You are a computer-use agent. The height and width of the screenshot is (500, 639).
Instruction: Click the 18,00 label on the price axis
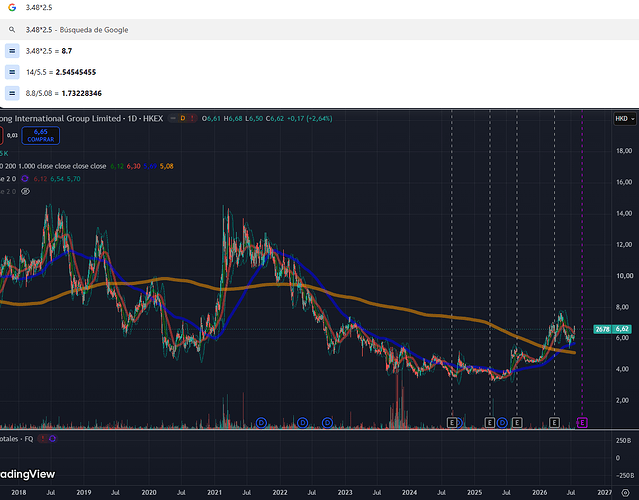[x=624, y=151]
